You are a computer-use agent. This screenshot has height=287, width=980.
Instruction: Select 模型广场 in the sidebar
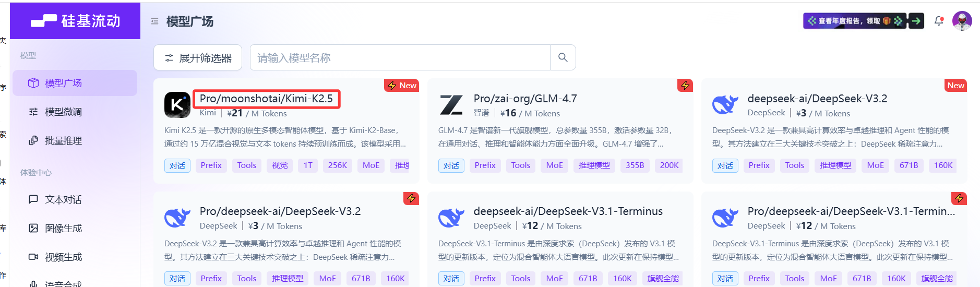pyautogui.click(x=75, y=83)
